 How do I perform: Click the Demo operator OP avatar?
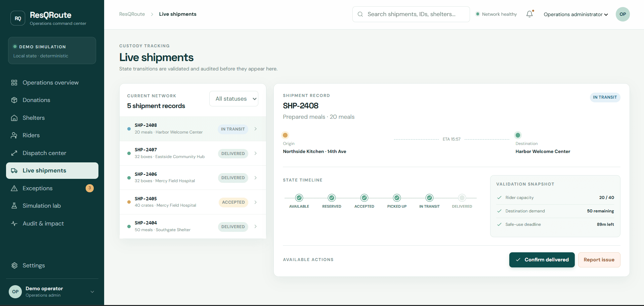[x=15, y=292]
